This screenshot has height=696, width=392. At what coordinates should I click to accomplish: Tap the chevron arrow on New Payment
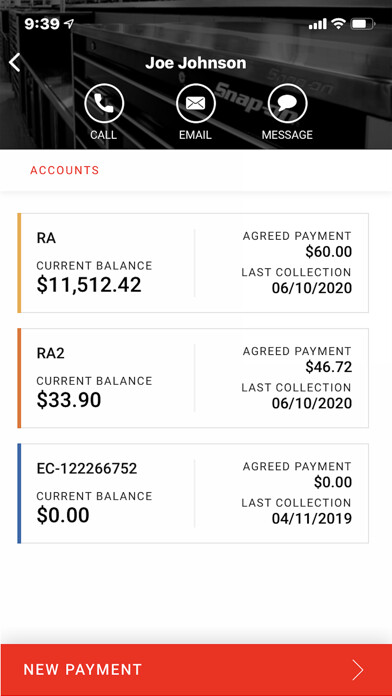tap(358, 670)
